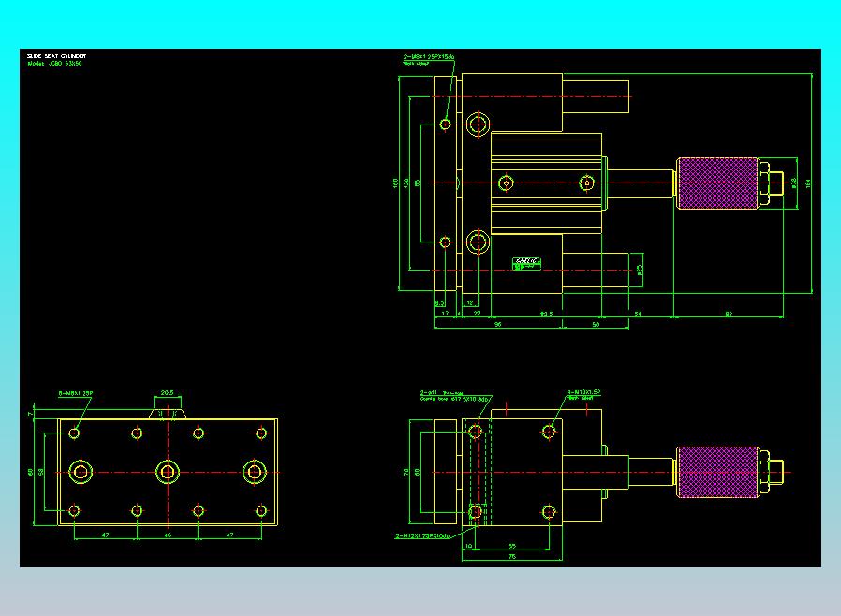Click the 96 horizontal dimension text

click(497, 324)
